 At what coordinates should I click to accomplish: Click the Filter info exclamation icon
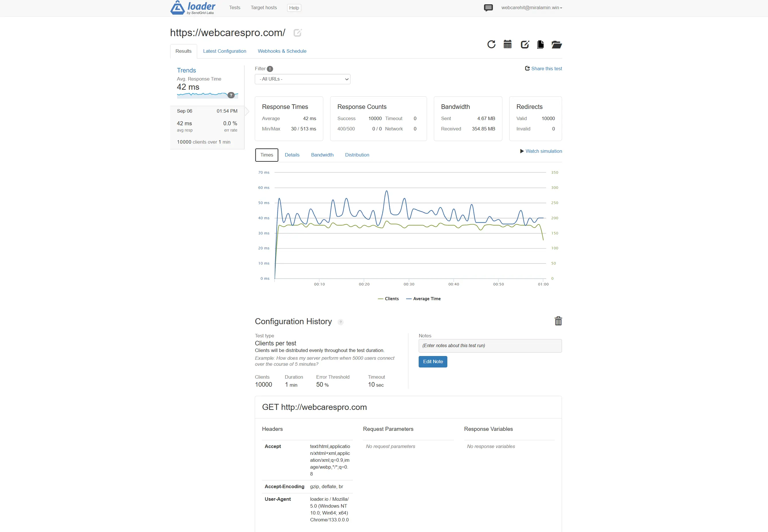click(x=270, y=69)
